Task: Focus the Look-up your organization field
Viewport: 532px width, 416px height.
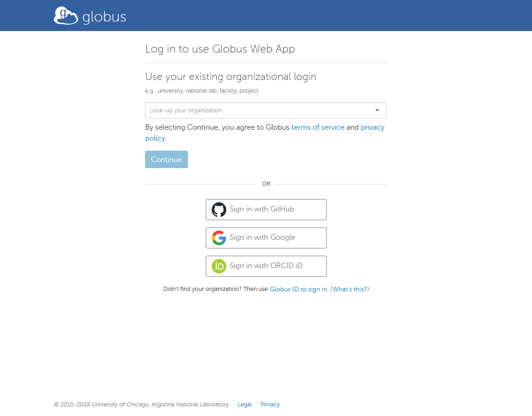Action: pos(256,111)
